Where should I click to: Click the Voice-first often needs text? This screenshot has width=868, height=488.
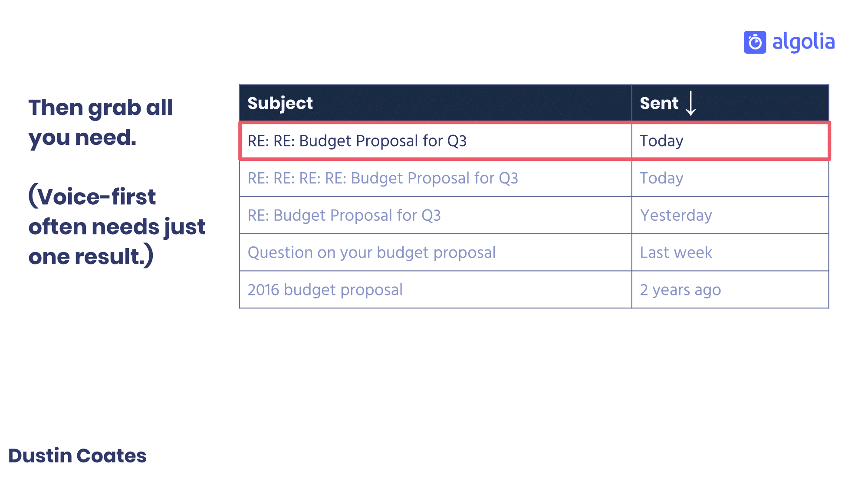[116, 212]
